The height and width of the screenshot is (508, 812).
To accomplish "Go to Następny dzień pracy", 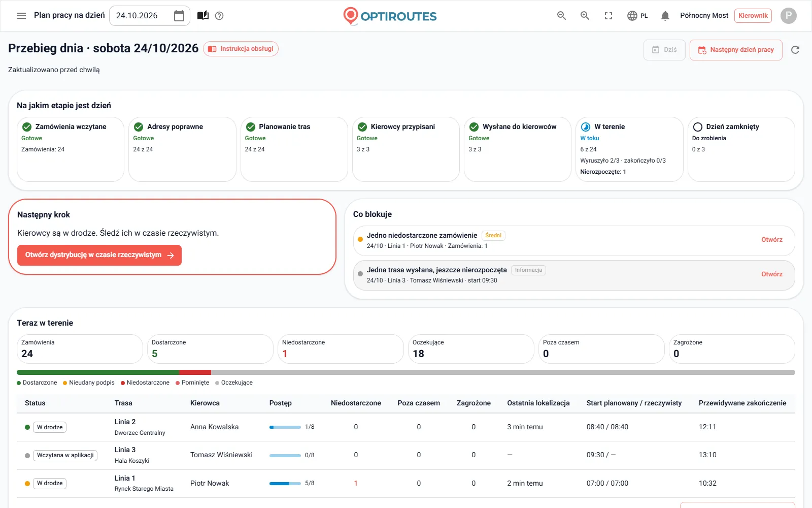I will click(736, 50).
